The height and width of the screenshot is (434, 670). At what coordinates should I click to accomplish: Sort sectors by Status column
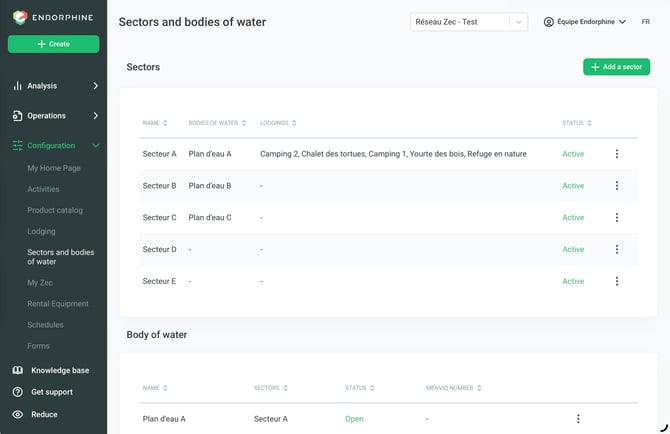577,123
